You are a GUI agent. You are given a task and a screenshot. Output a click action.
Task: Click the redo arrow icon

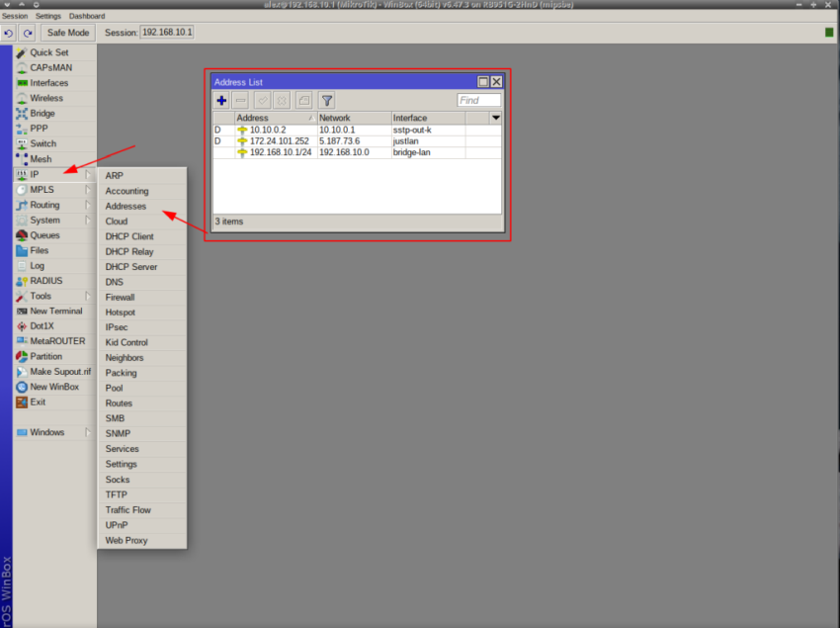[26, 32]
